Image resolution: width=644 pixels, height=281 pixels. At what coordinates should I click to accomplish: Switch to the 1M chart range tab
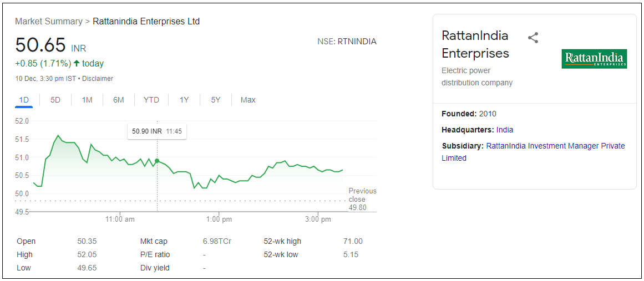pos(87,100)
